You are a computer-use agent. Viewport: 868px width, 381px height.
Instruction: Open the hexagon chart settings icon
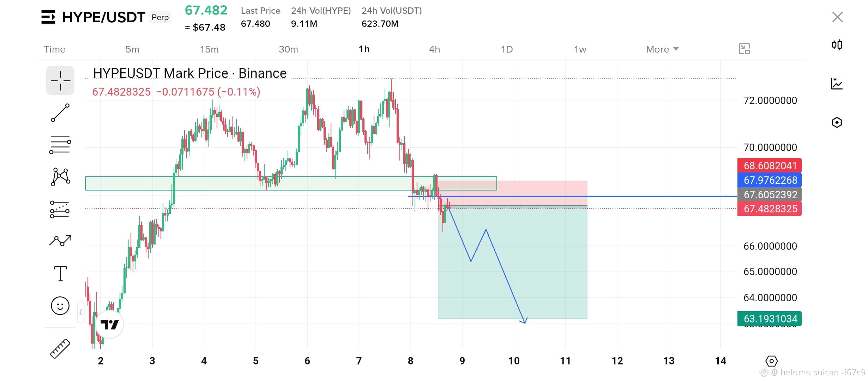coord(837,122)
